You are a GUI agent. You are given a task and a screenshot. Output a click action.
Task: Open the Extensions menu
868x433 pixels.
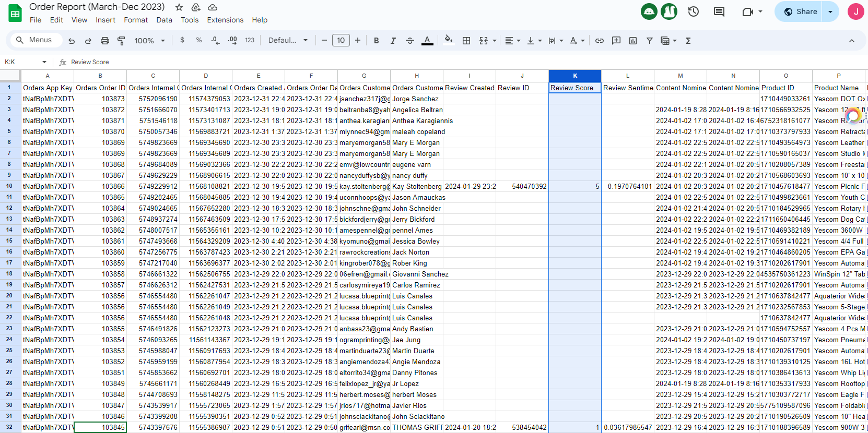tap(225, 20)
